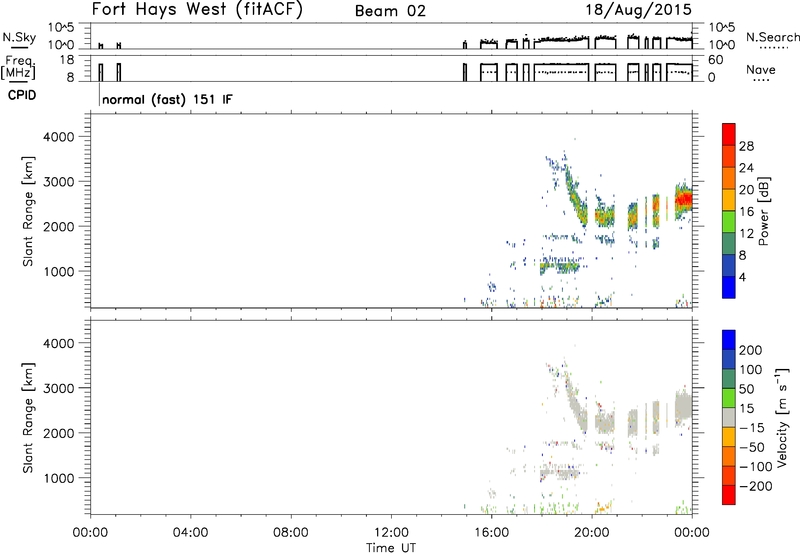Image resolution: width=800 pixels, height=554 pixels.
Task: Click the "-200" tick on Velocity colorbar
Action: (x=756, y=486)
